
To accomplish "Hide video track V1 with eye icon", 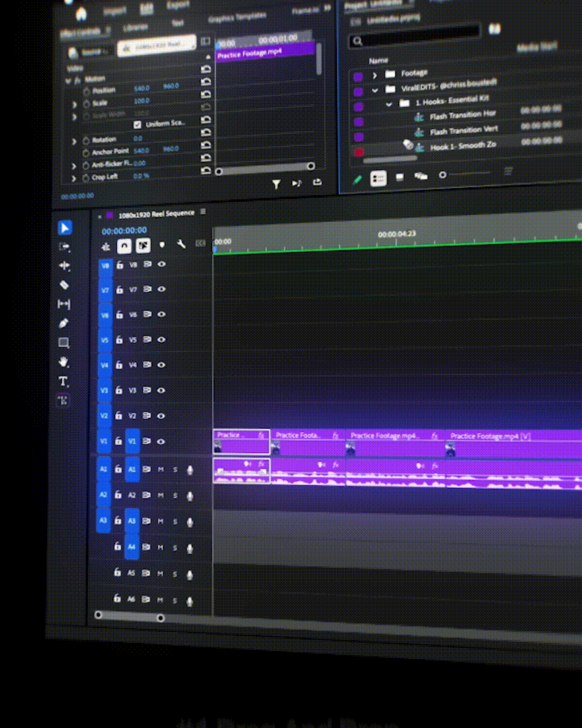I will pos(162,442).
